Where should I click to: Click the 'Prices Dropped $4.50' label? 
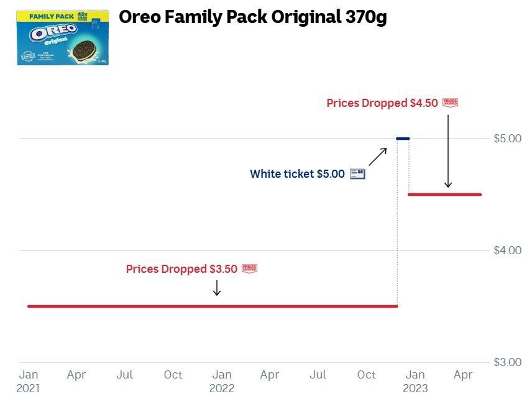[x=382, y=103]
